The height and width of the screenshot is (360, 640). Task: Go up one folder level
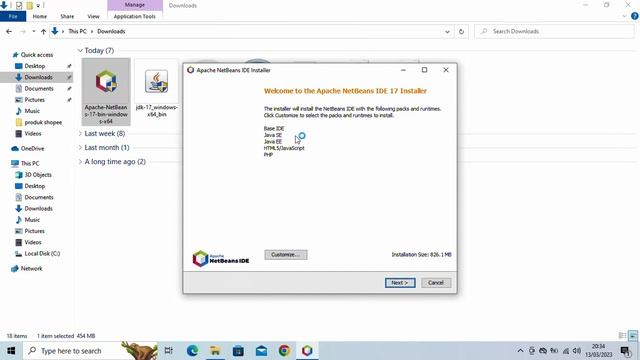[x=43, y=31]
